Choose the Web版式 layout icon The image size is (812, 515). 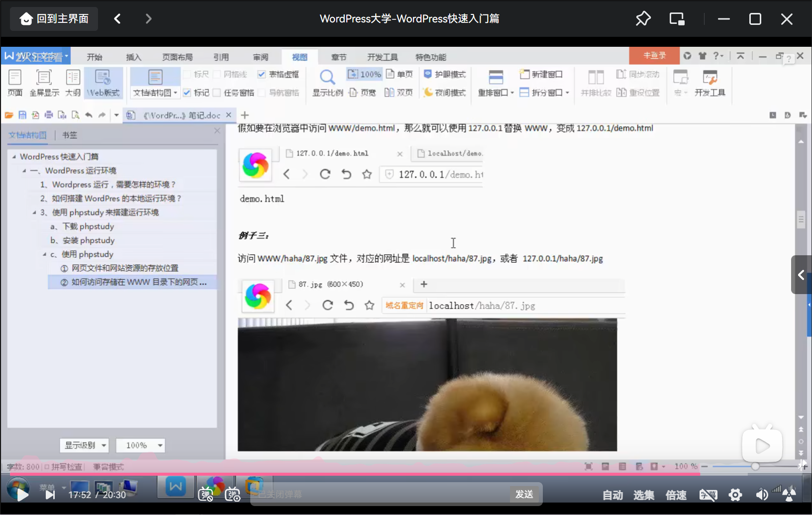pyautogui.click(x=103, y=83)
